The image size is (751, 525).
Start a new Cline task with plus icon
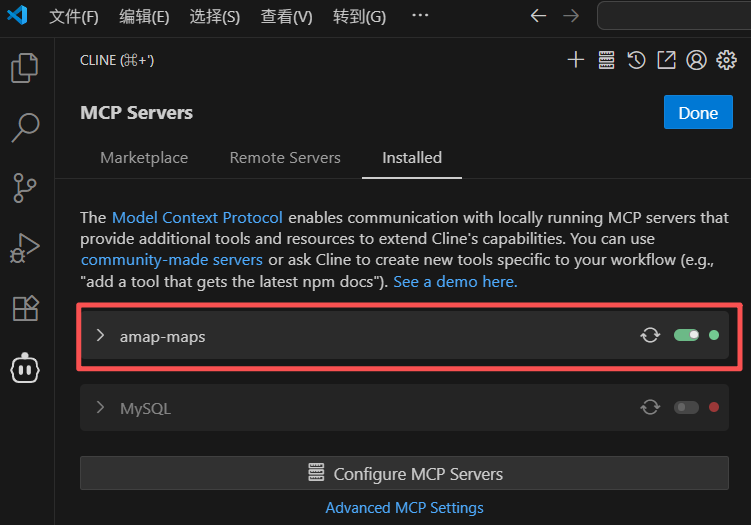(x=575, y=60)
